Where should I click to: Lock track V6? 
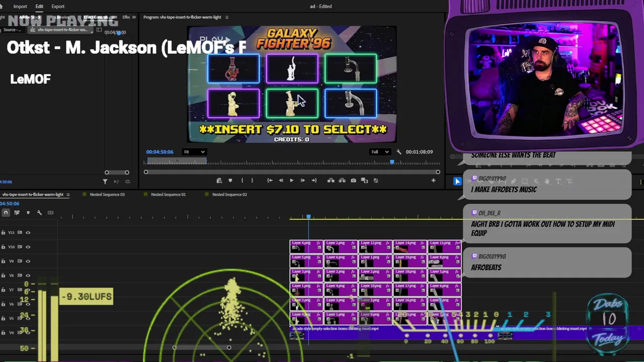pos(3,304)
